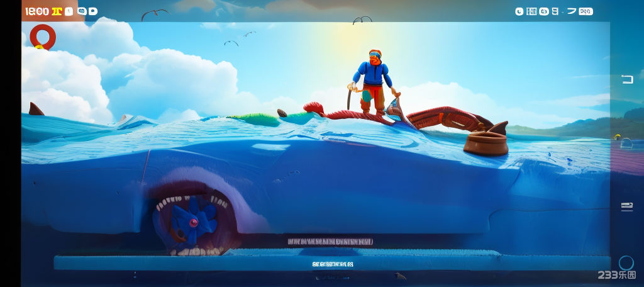Click the yellow symbol beside the top-left counter
644x287 pixels.
57,11
